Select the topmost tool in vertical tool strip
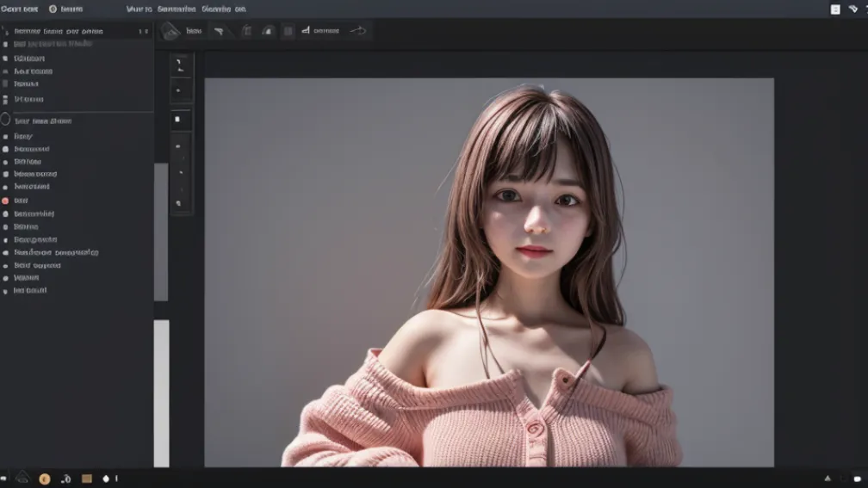Image resolution: width=868 pixels, height=488 pixels. point(180,65)
